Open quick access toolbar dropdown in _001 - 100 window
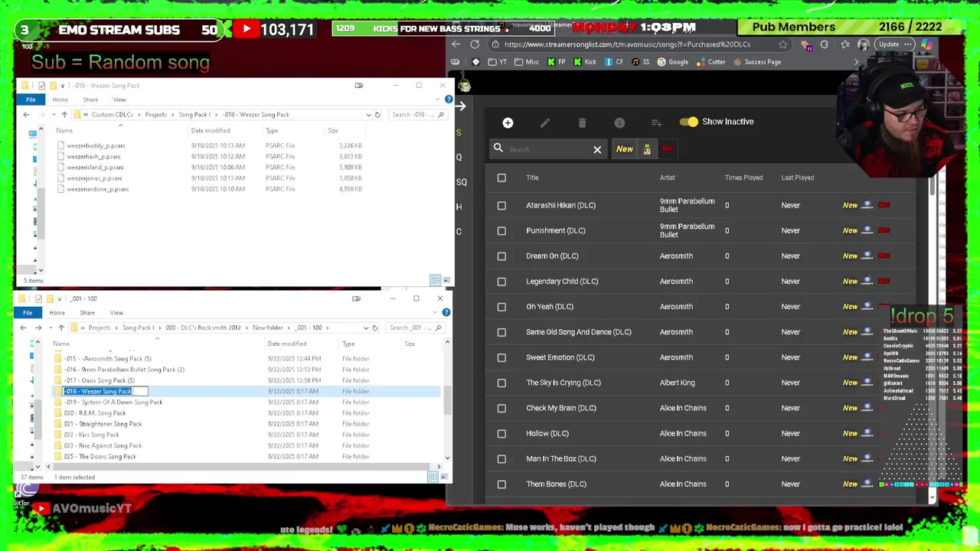This screenshot has width=980, height=551. pos(58,298)
